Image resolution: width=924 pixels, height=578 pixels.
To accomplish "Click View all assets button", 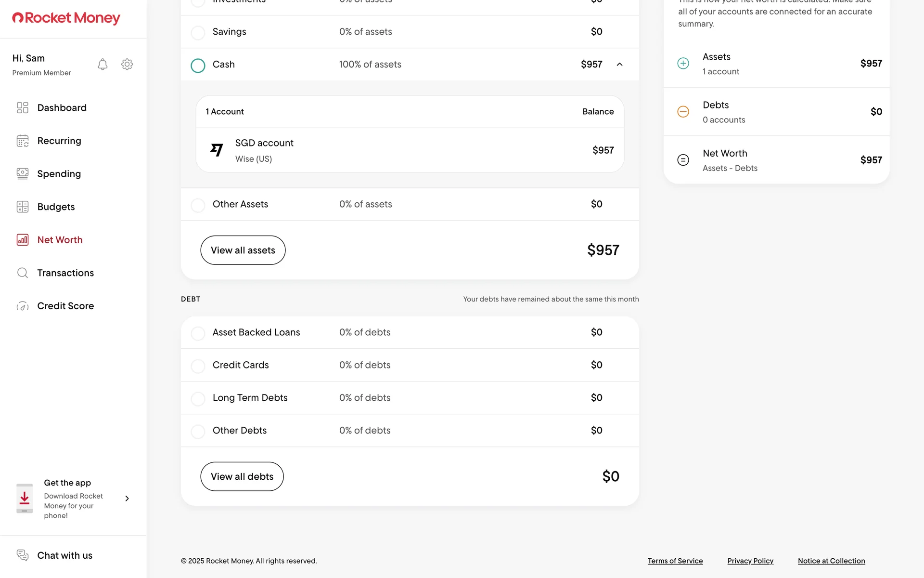I will click(243, 250).
